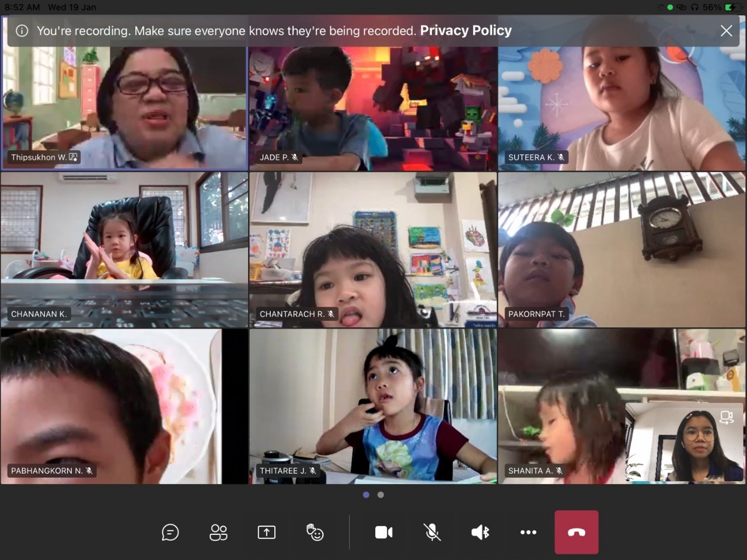This screenshot has width=747, height=560.
Task: Select the first page indicator dot
Action: 366,495
